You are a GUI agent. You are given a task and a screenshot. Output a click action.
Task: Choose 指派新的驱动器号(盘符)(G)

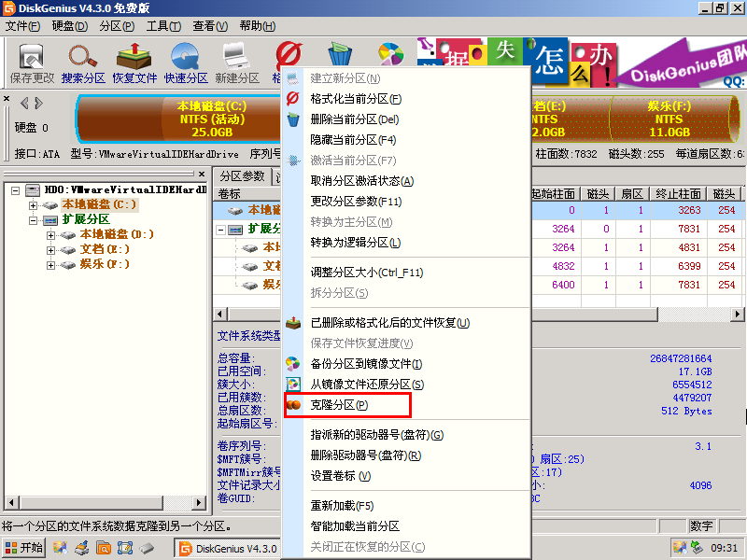point(407,435)
